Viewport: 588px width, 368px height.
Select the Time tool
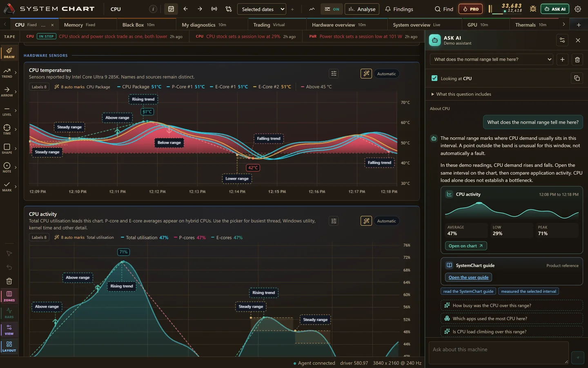7,130
